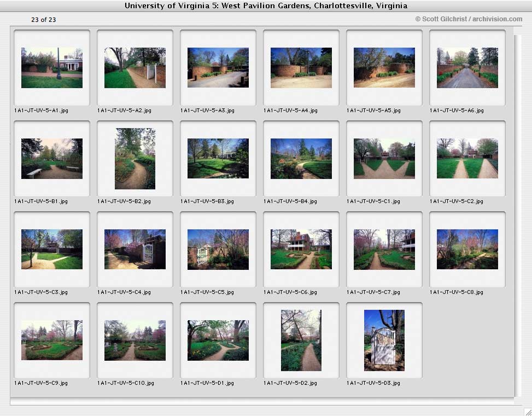Screen dimensions: 532x416
Task: Click the "23 of 23" image counter
Action: coord(43,20)
